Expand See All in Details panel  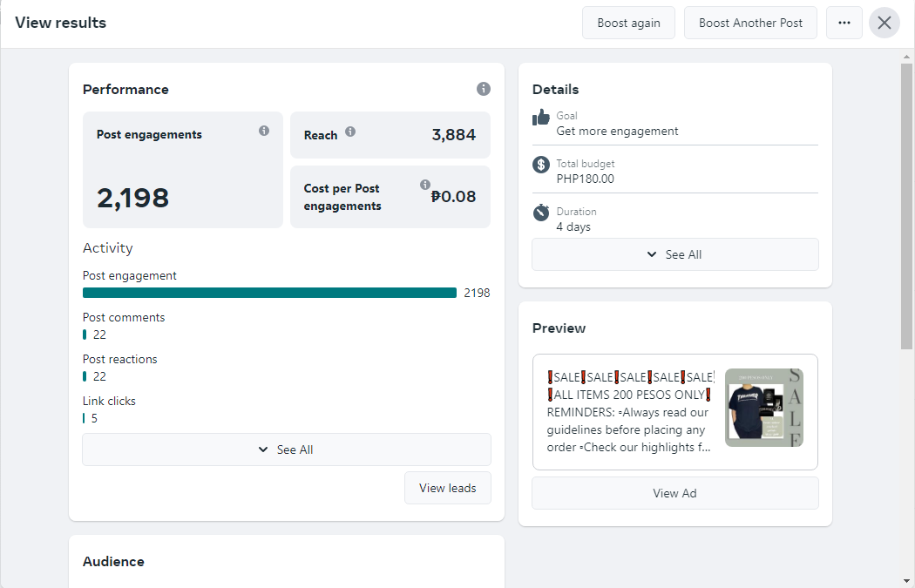tap(675, 254)
